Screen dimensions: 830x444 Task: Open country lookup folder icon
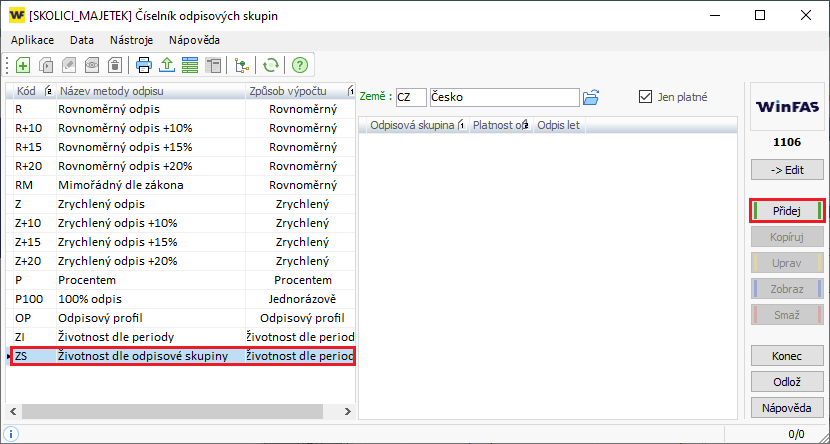(x=591, y=97)
